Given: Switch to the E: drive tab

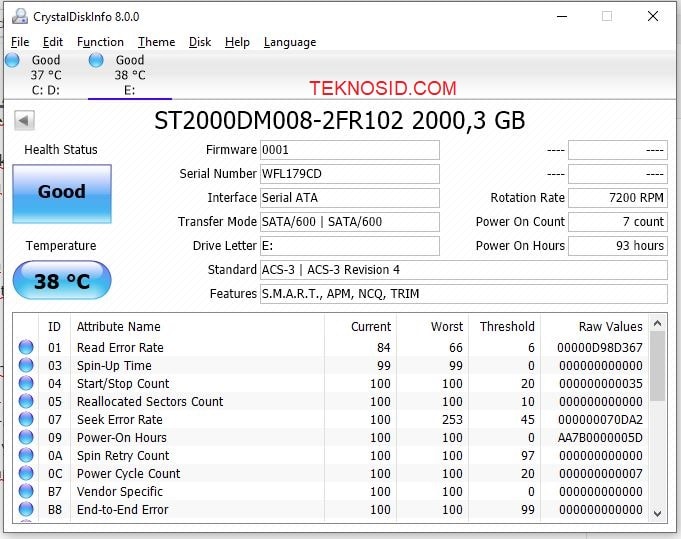Looking at the screenshot, I should click(x=129, y=75).
